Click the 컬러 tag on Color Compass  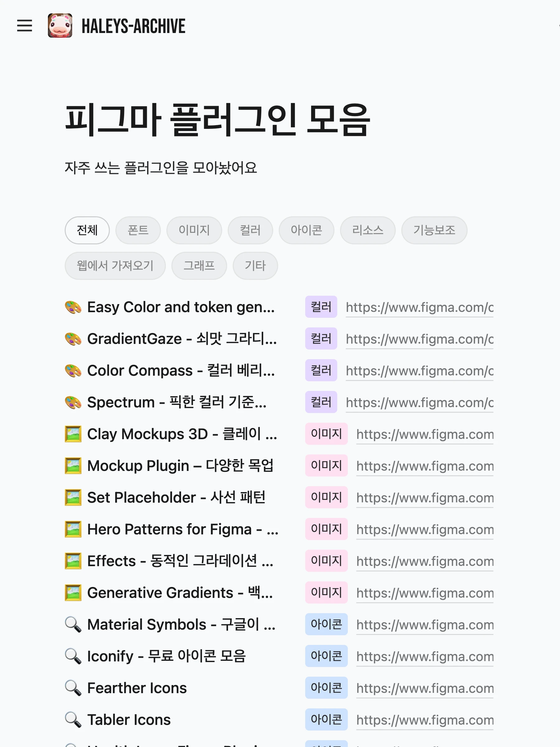321,370
